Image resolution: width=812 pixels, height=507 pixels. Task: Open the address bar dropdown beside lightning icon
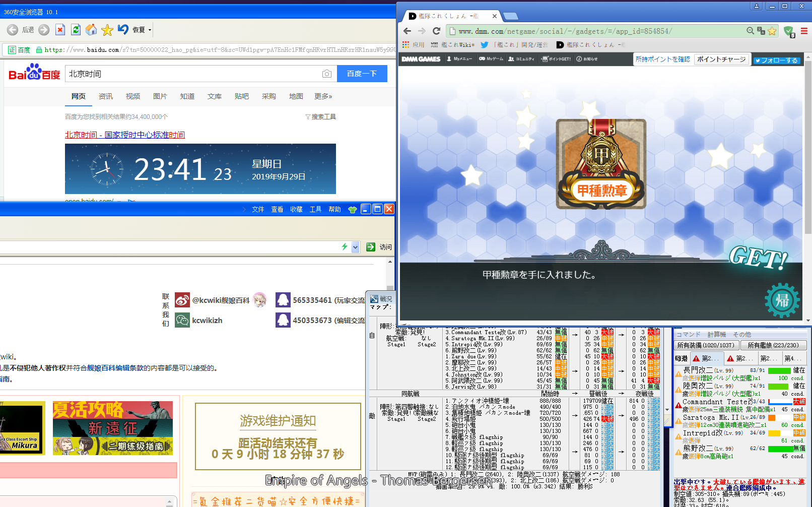(x=355, y=247)
